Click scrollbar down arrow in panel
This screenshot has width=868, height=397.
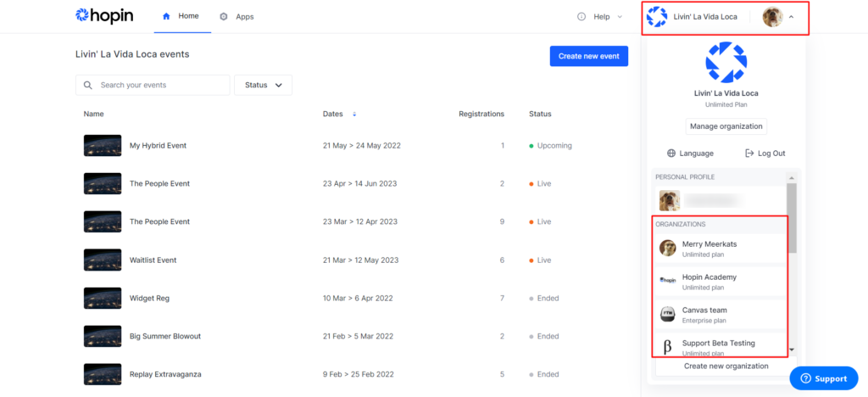tap(792, 349)
